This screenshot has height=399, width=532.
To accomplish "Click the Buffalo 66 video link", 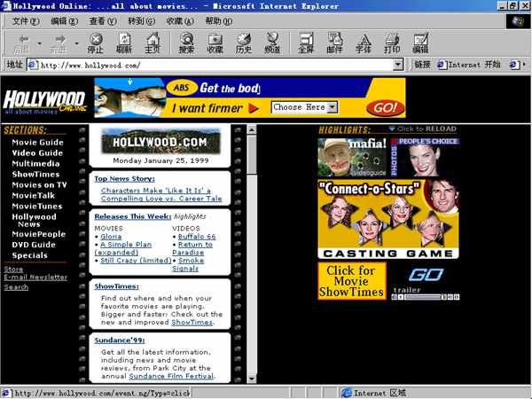I will pyautogui.click(x=196, y=237).
